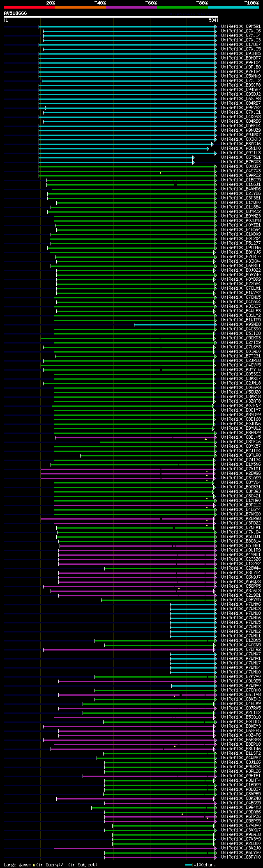Screen dimensions: 263x868
Task: Click purple alignment bar of UniRef100_A2BWG6
Action: (x=127, y=474)
